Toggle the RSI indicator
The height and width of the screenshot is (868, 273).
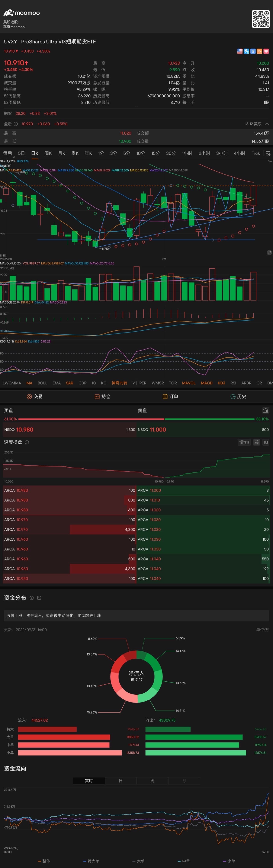pos(233,383)
